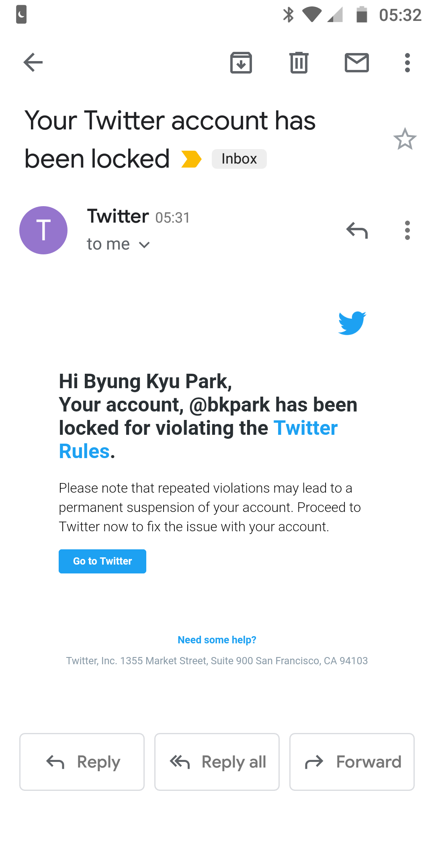
Task: Mark the email as unread
Action: (357, 63)
